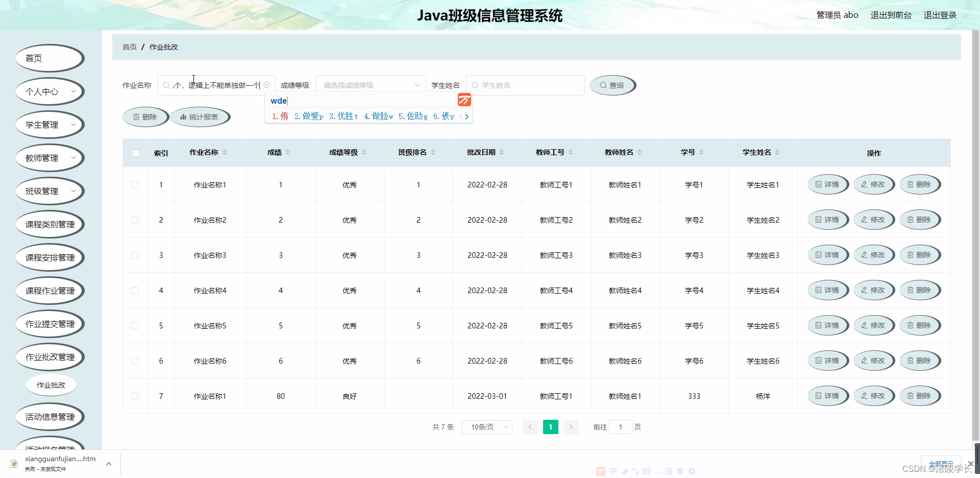
Task: Click the magnifier icon inside the 查询 button
Action: [x=603, y=85]
